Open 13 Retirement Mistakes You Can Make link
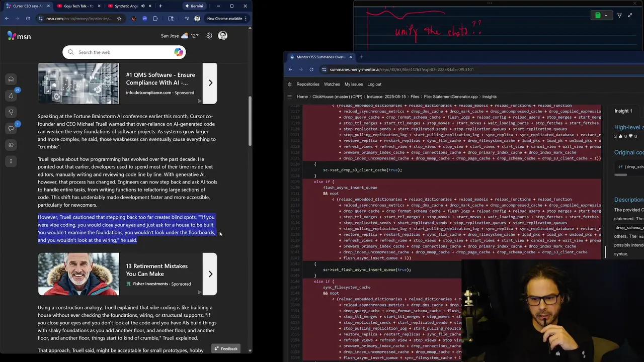The height and width of the screenshot is (362, 644). (x=156, y=270)
